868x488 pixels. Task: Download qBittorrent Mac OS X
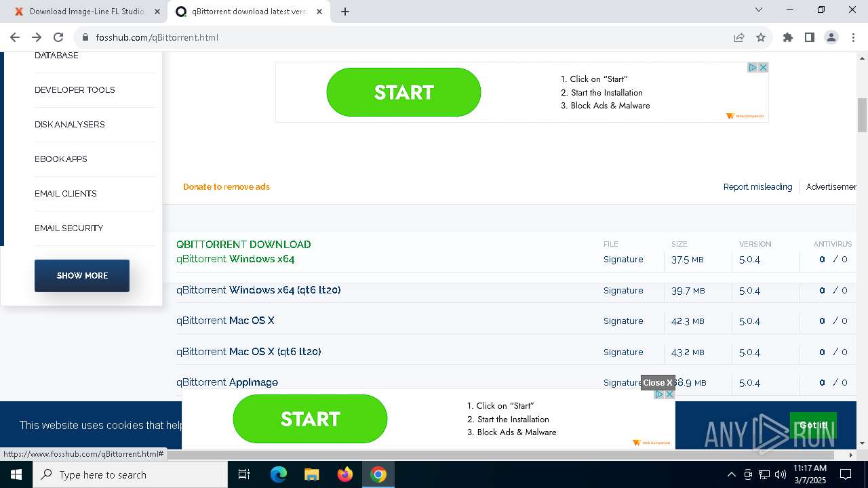pos(225,321)
